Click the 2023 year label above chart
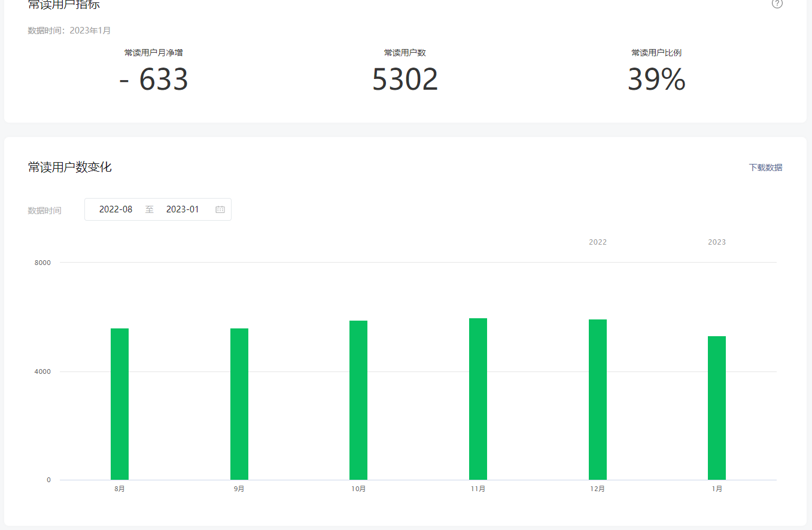The height and width of the screenshot is (530, 812). pos(717,242)
